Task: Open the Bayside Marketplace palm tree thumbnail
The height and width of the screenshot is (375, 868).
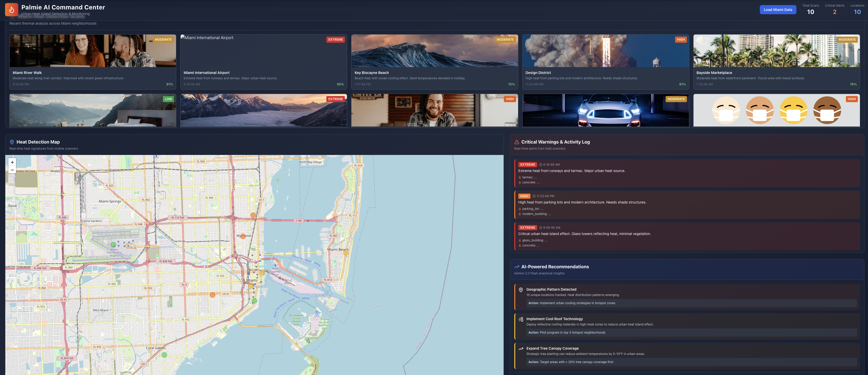Action: tap(776, 51)
